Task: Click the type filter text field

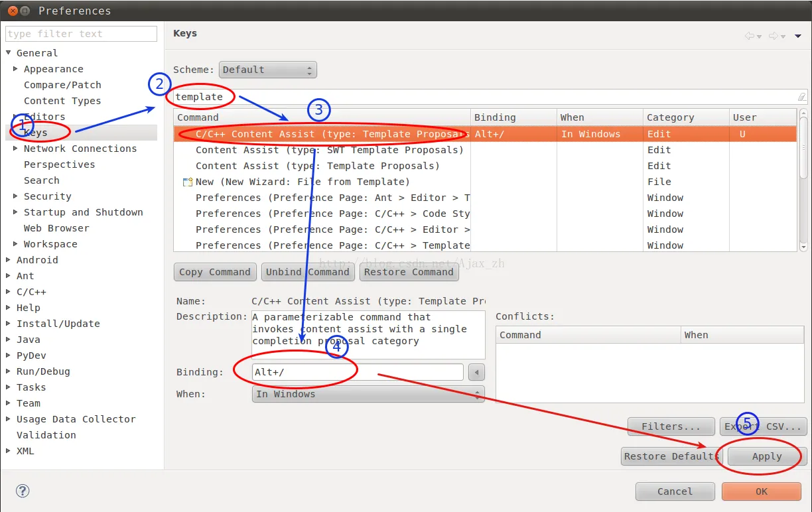Action: [81, 34]
